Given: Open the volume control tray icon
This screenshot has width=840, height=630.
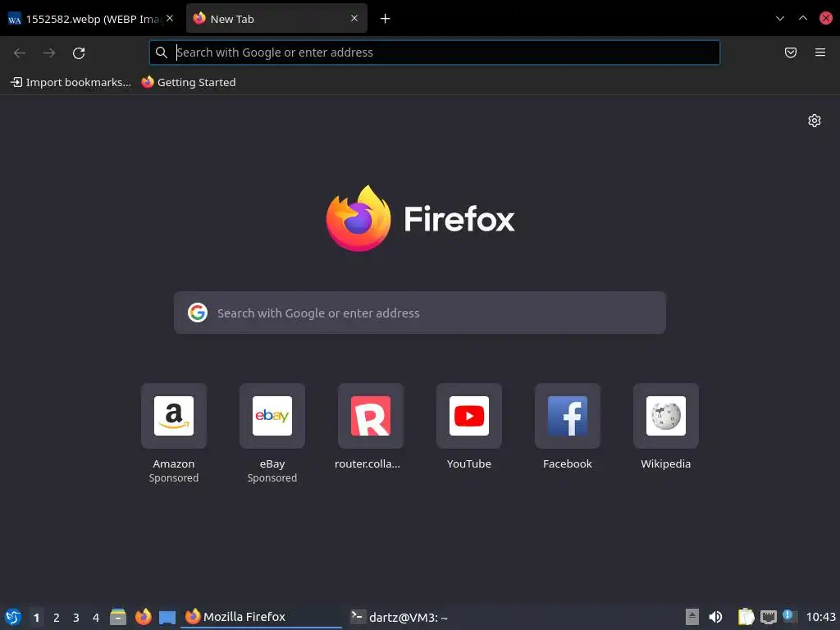Looking at the screenshot, I should (x=715, y=617).
